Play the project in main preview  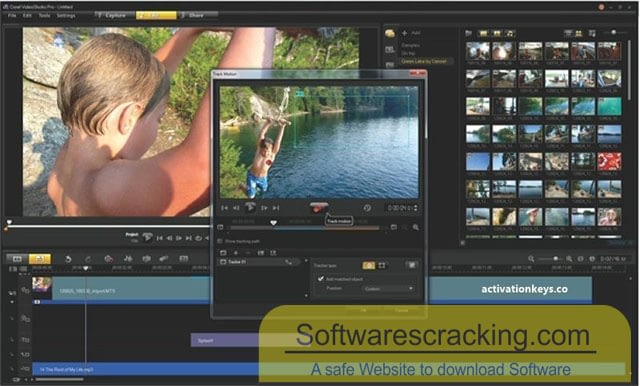click(x=147, y=237)
